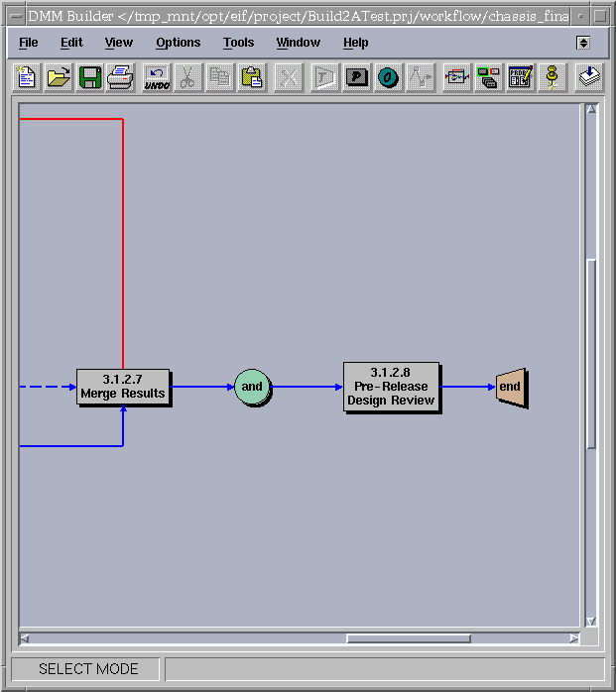The width and height of the screenshot is (616, 692).
Task: Open the File menu
Action: pyautogui.click(x=29, y=43)
